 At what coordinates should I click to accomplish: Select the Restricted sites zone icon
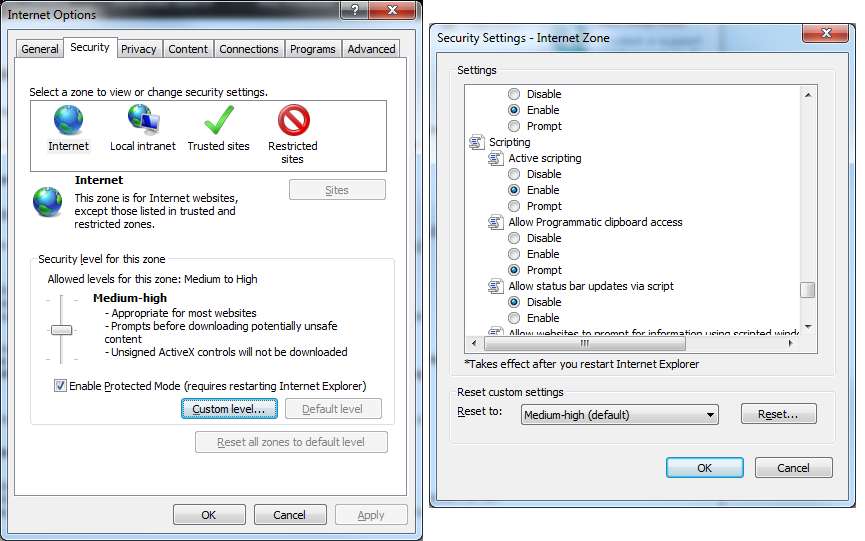pos(293,120)
